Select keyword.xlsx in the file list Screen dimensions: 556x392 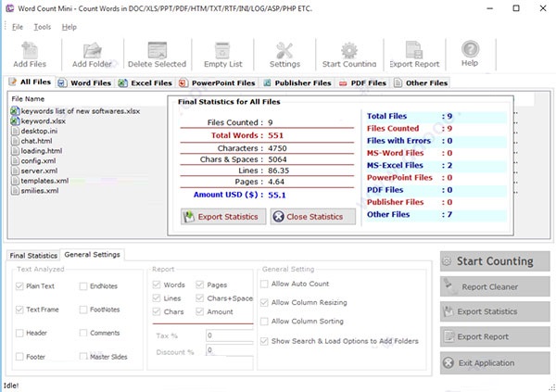pyautogui.click(x=44, y=120)
